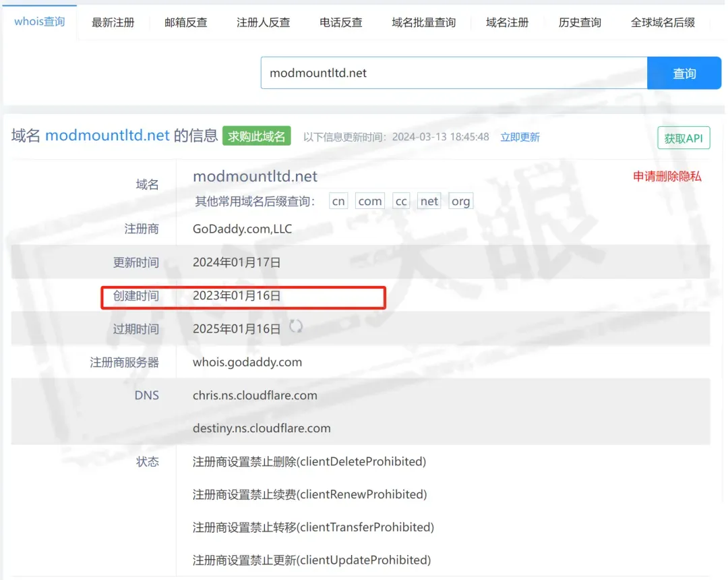Viewport: 728px width, 580px height.
Task: Select the com suffix option
Action: (370, 201)
